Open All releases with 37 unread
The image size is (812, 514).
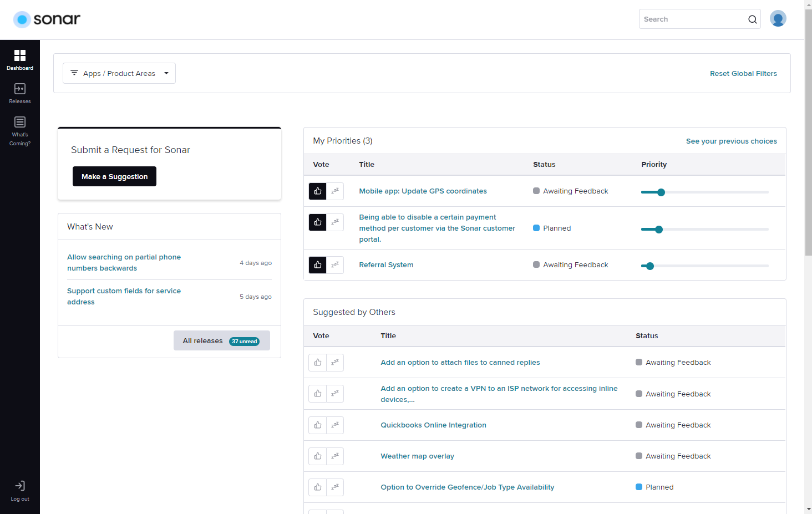tap(222, 340)
